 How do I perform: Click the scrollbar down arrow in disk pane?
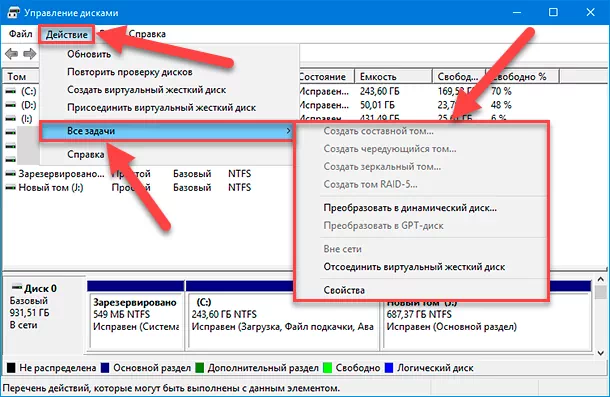(x=601, y=353)
